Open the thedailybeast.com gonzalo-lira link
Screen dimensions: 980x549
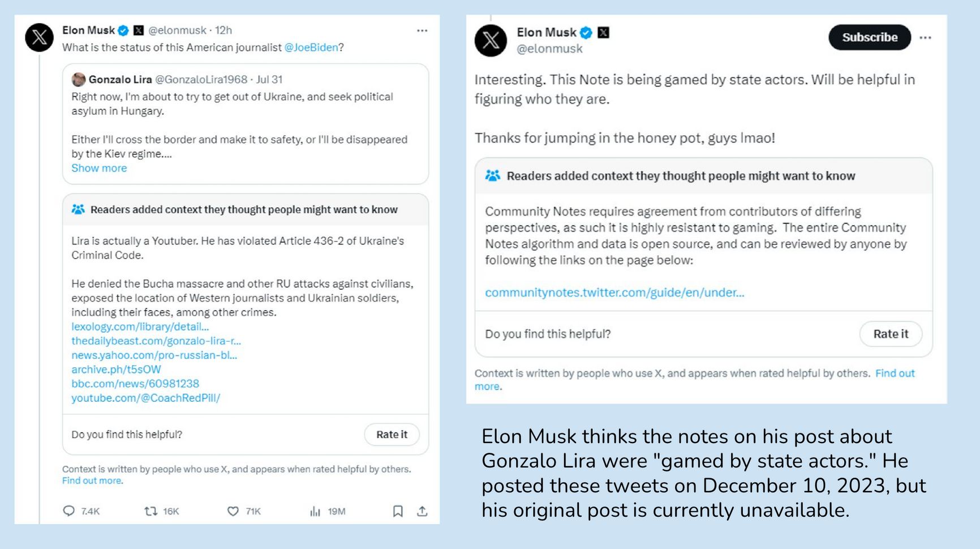[x=156, y=341]
